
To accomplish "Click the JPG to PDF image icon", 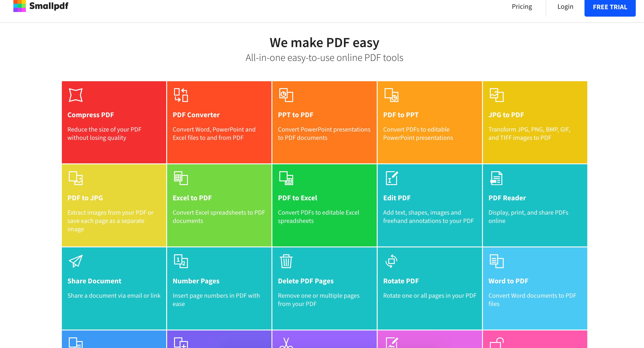I will 497,95.
